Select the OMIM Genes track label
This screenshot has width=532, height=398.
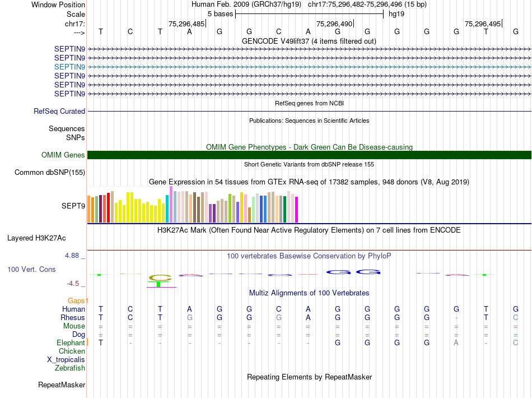[63, 155]
